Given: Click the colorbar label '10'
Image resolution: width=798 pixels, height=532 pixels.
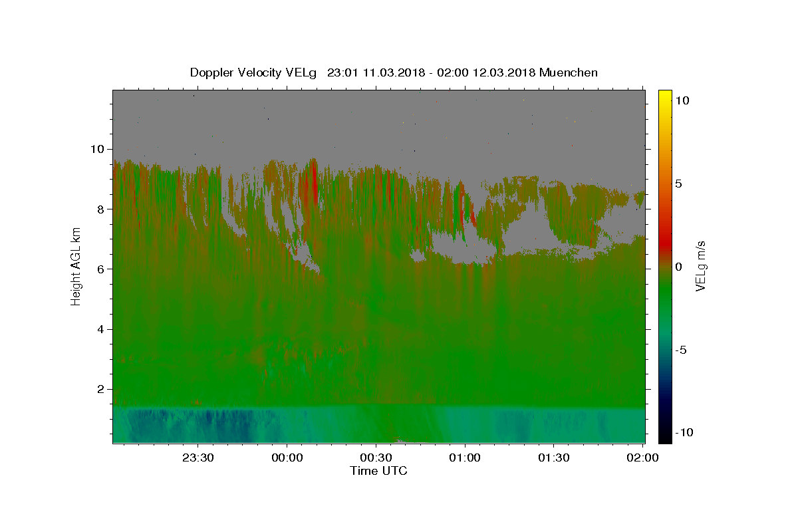Looking at the screenshot, I should point(682,100).
